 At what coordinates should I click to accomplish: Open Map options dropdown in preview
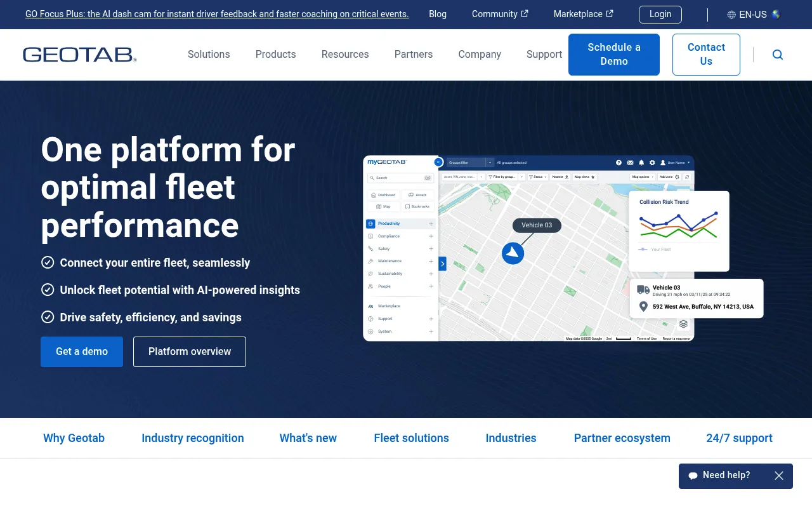click(x=643, y=177)
